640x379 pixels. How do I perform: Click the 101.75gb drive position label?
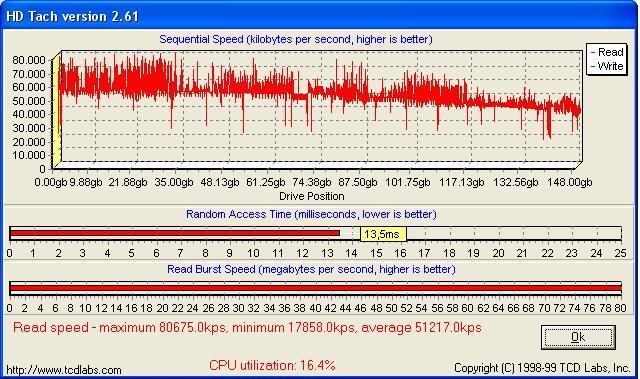tap(408, 182)
